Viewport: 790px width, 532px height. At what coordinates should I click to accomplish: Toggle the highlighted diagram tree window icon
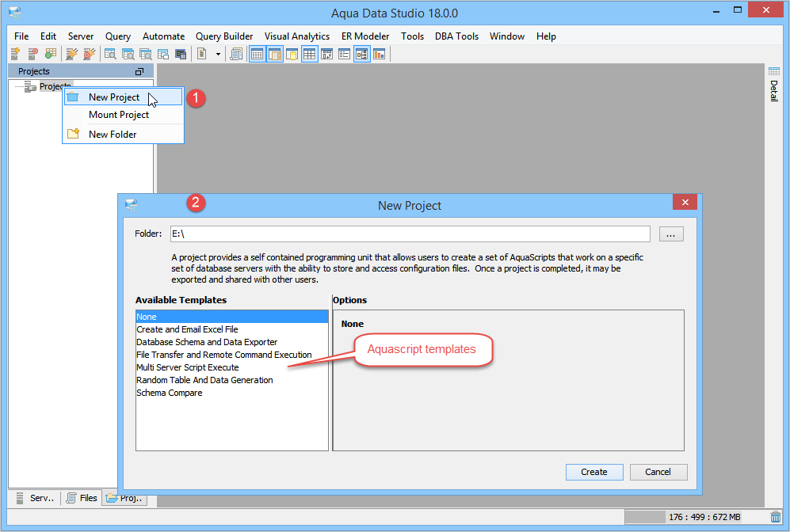point(362,54)
